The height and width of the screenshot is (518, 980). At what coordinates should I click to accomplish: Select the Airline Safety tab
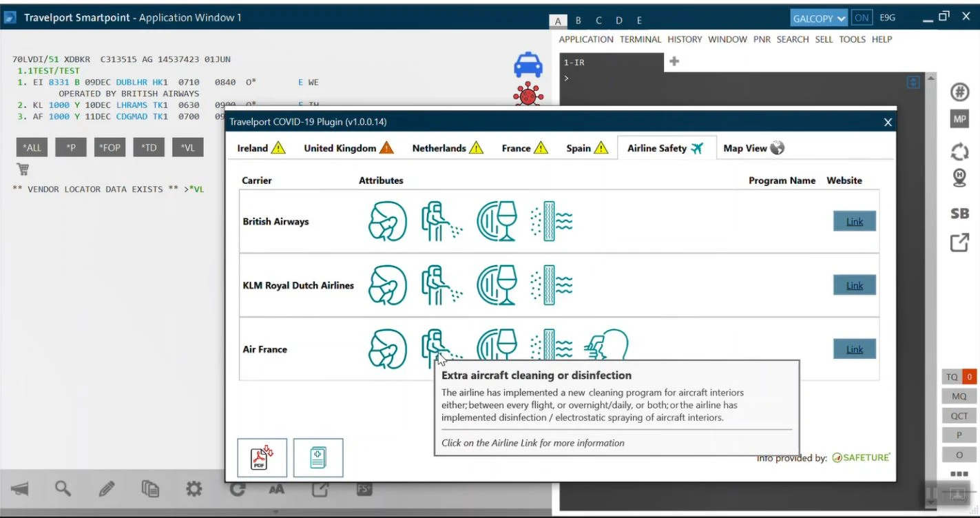pyautogui.click(x=666, y=148)
